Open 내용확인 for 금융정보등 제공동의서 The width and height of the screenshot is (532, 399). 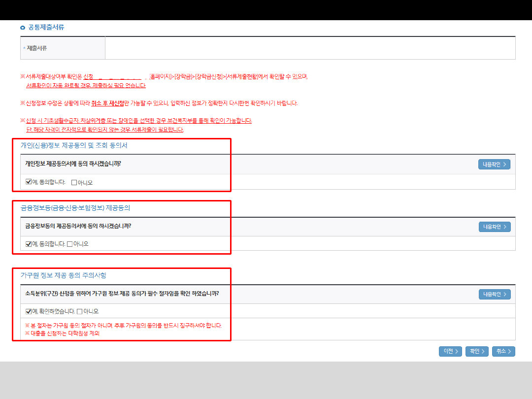[x=494, y=227]
